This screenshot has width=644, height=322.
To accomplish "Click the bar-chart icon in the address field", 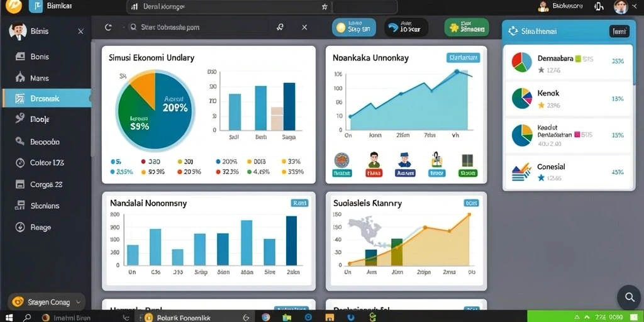I will pyautogui.click(x=134, y=6).
